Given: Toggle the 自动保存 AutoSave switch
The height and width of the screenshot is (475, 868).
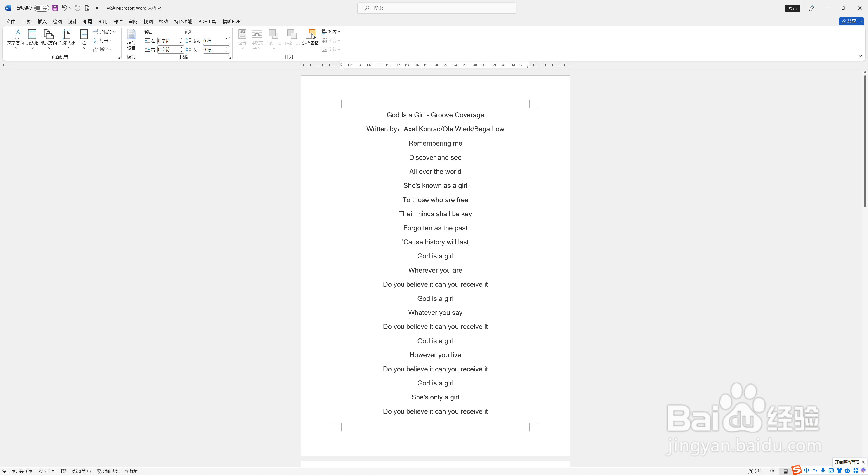Looking at the screenshot, I should coord(41,8).
